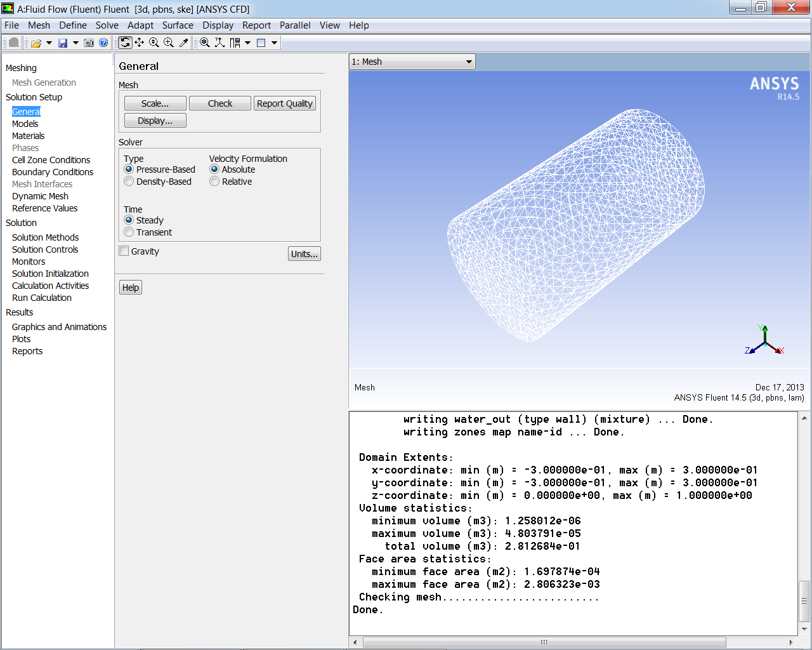Image resolution: width=812 pixels, height=650 pixels.
Task: Select Reports in navigation tree
Action: click(27, 351)
